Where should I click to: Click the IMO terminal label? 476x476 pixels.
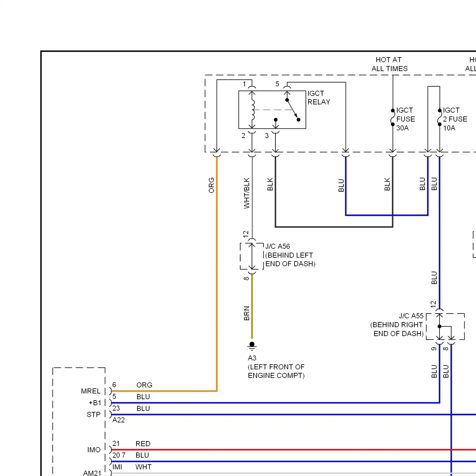[x=94, y=450]
